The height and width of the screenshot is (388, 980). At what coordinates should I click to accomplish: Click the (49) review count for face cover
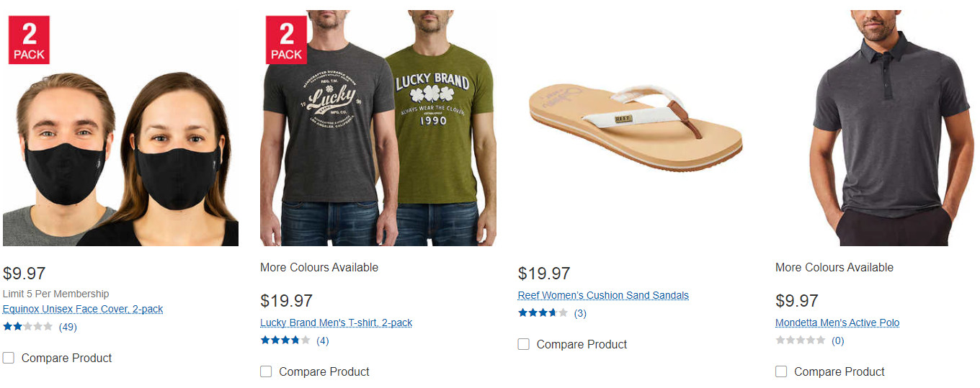pos(68,327)
